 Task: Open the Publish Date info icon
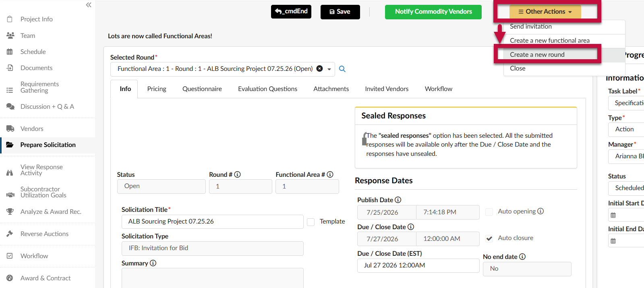(x=398, y=200)
